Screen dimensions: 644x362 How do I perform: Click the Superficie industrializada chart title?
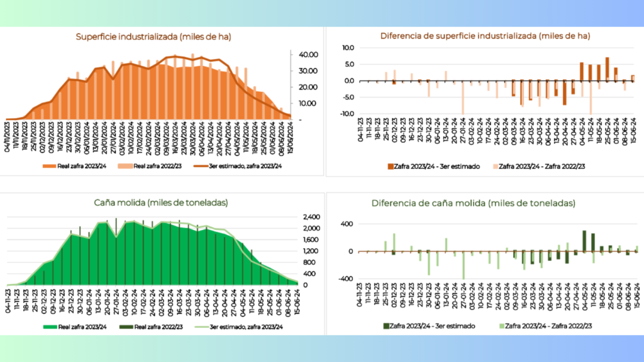(153, 37)
